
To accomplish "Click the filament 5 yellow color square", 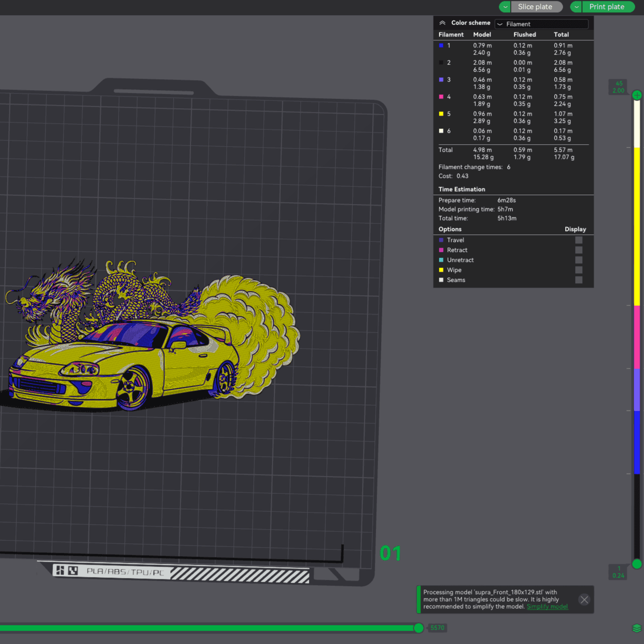I will [x=441, y=114].
